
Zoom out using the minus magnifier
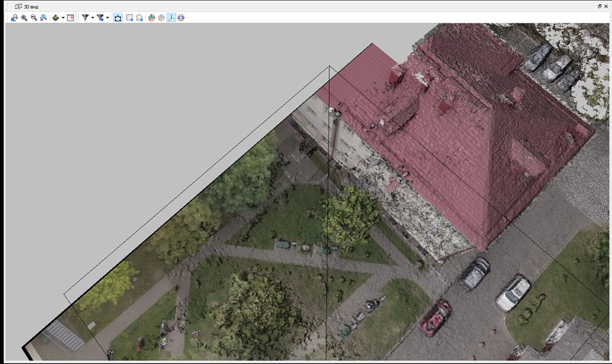tap(34, 18)
